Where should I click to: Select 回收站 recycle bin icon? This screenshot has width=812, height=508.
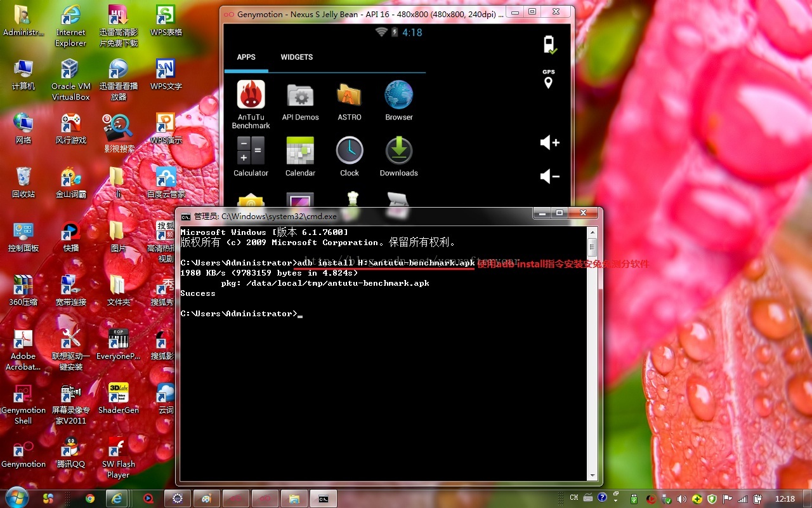23,183
